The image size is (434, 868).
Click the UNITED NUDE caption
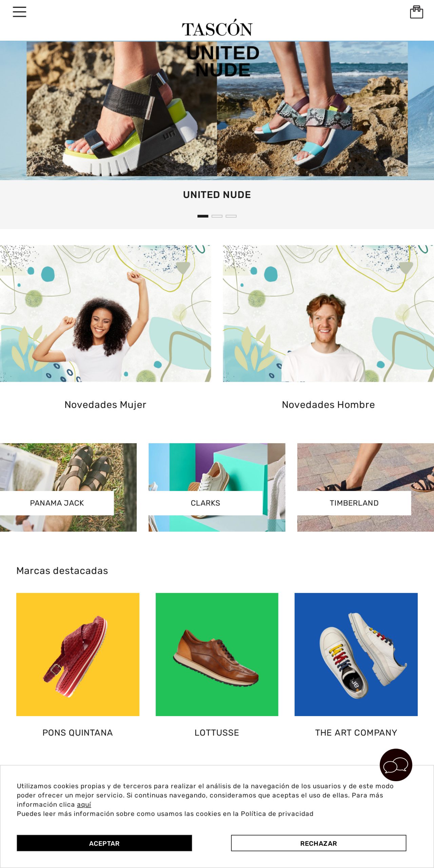217,195
